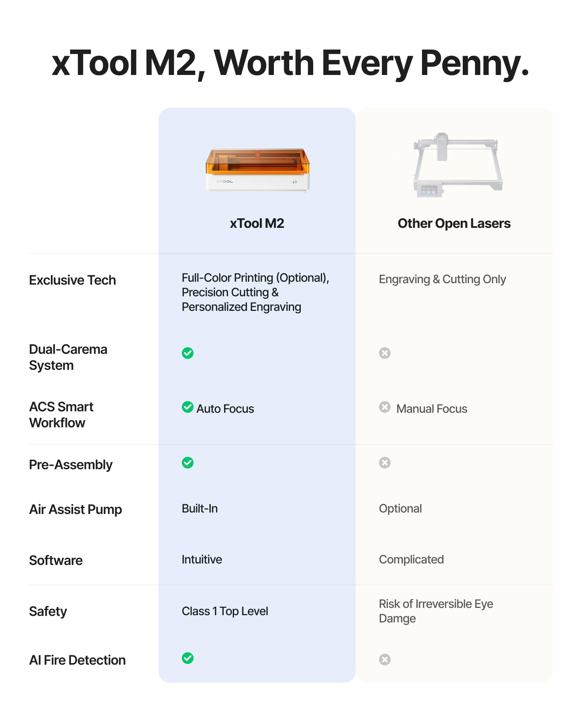Click the Full-Color Printing (Optional) description
The height and width of the screenshot is (728, 582).
pos(255,292)
